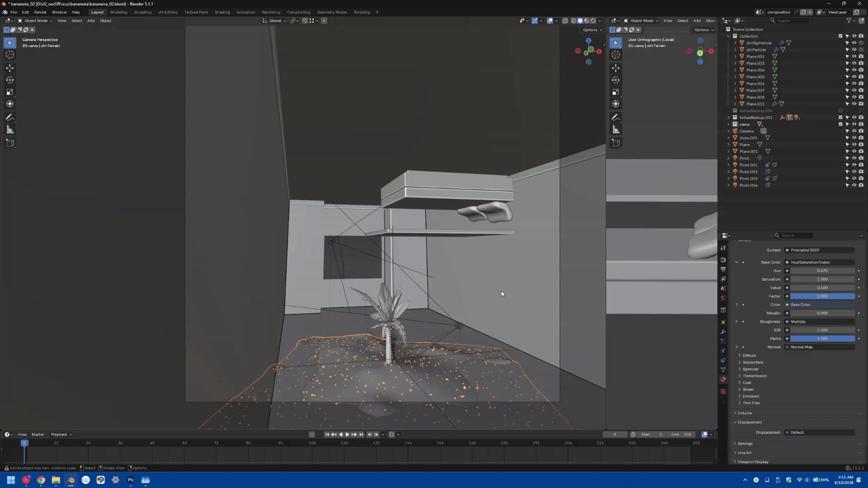Viewport: 868px width, 488px height.
Task: Expand the Viewport Display panel
Action: pyautogui.click(x=753, y=462)
